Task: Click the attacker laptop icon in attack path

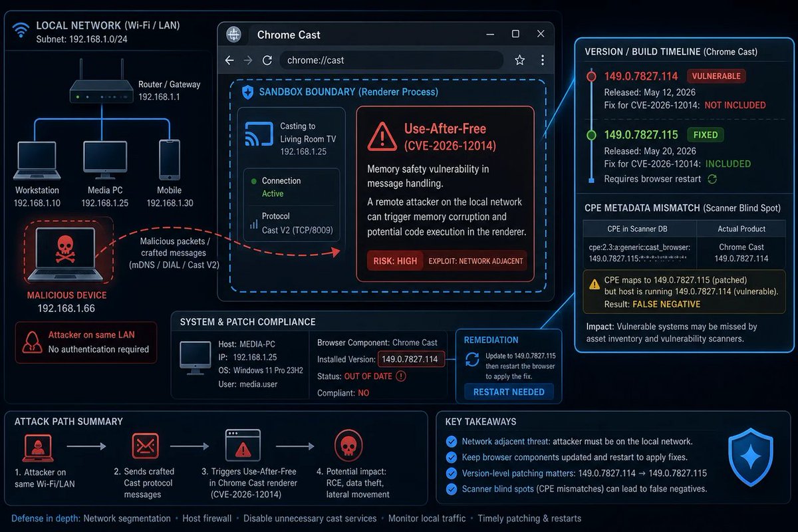Action: coord(39,447)
